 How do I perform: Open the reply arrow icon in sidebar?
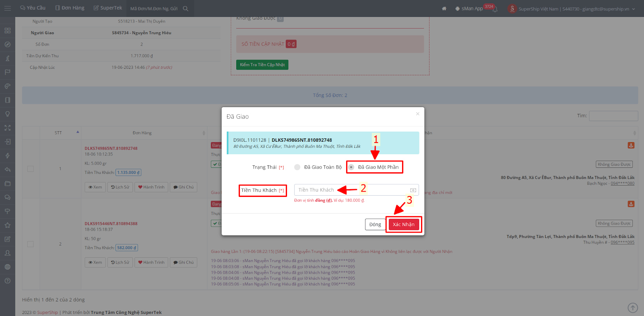click(x=7, y=169)
